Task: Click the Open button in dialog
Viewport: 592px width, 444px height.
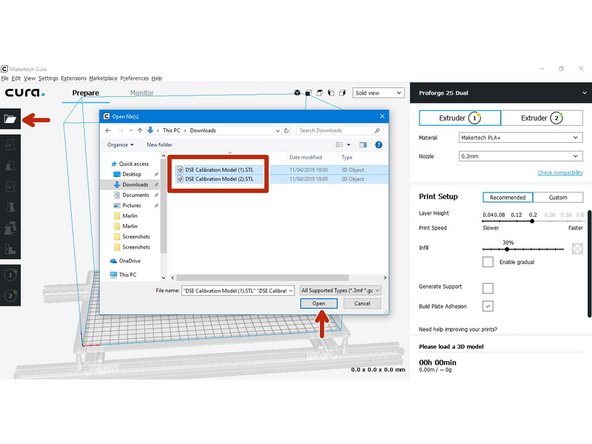Action: 319,304
